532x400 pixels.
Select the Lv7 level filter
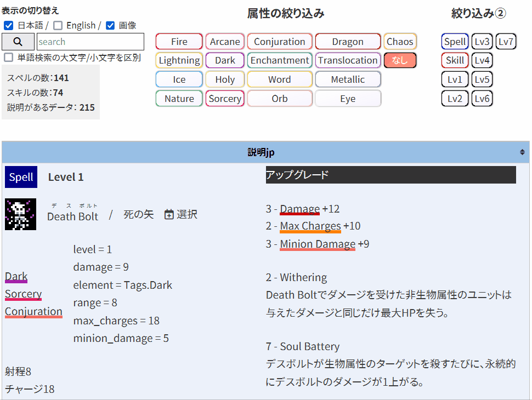tap(506, 42)
